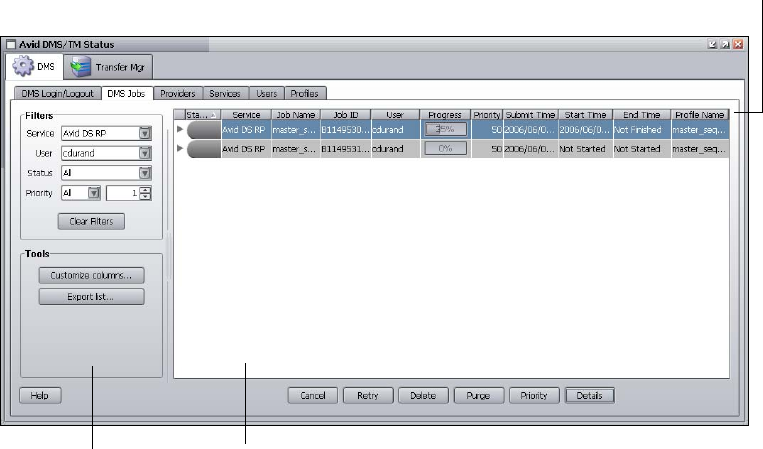Sort by Start Time column header
This screenshot has height=449, width=763.
point(585,115)
